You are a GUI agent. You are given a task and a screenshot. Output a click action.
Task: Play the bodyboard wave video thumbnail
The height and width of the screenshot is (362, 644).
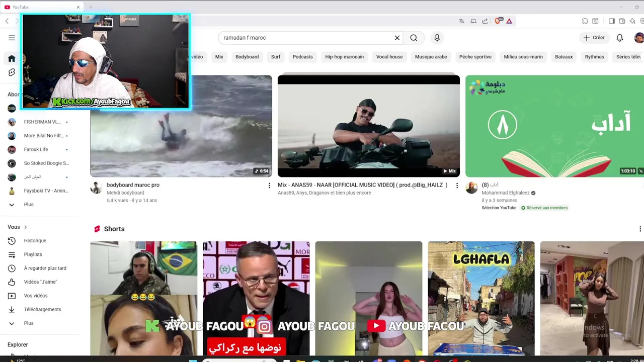tap(181, 126)
